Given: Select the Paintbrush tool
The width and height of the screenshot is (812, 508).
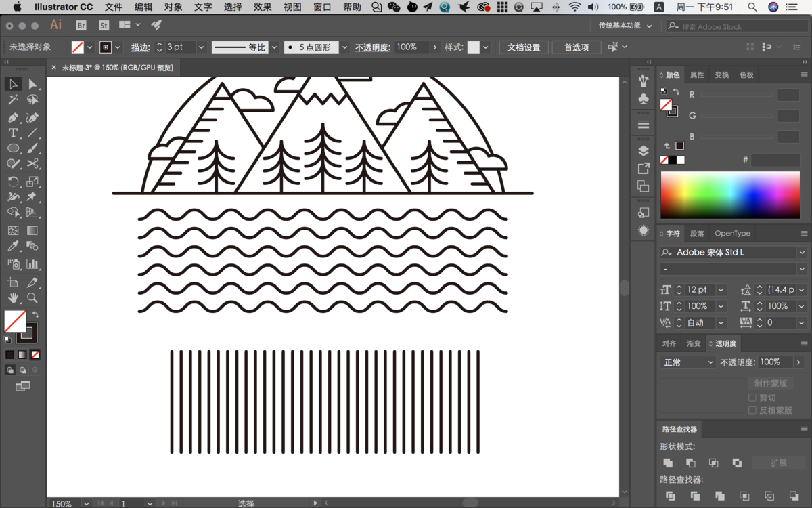Looking at the screenshot, I should 32,148.
